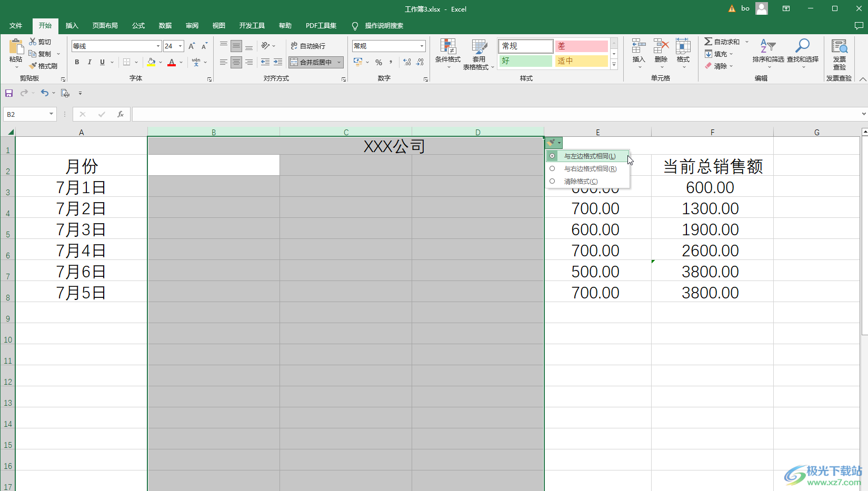This screenshot has height=491, width=868.
Task: Click the percent style icon
Action: 378,62
